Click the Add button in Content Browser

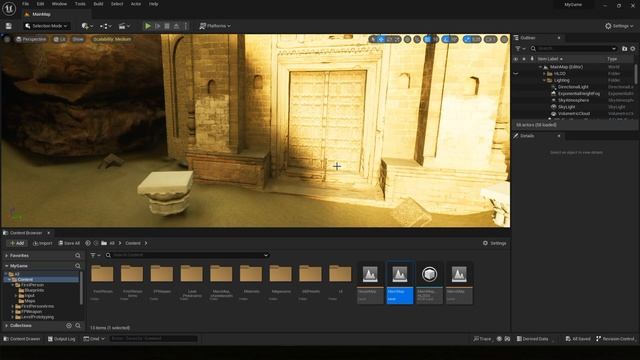pos(17,243)
